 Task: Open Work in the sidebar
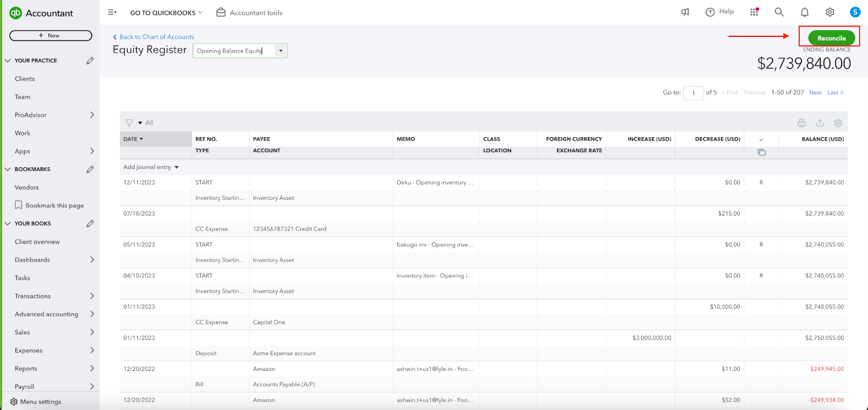(22, 133)
